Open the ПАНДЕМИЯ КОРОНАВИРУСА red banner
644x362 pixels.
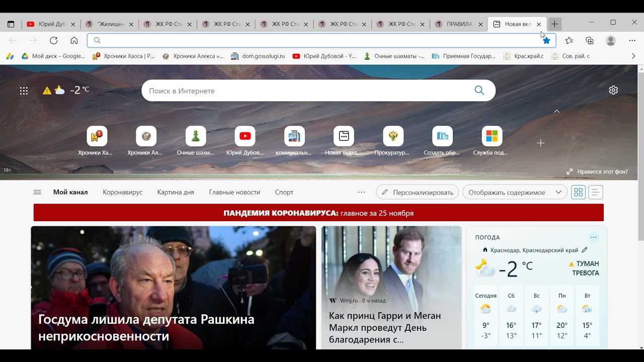coord(318,213)
